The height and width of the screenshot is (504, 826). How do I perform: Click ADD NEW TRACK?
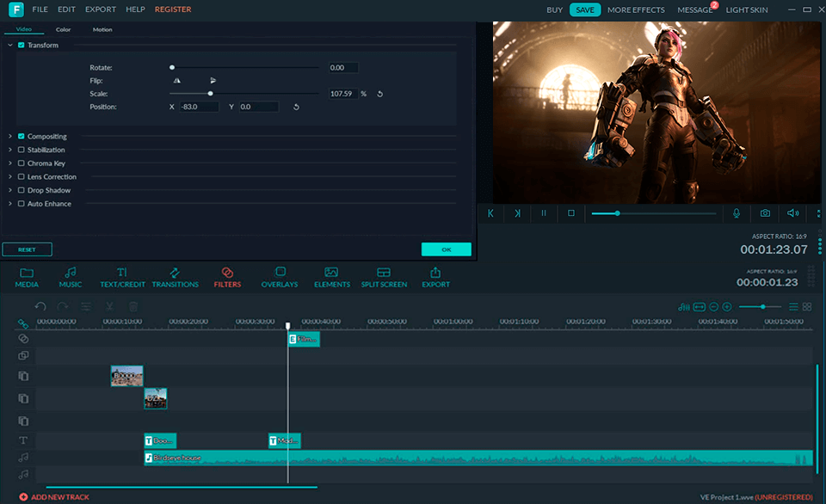(54, 496)
